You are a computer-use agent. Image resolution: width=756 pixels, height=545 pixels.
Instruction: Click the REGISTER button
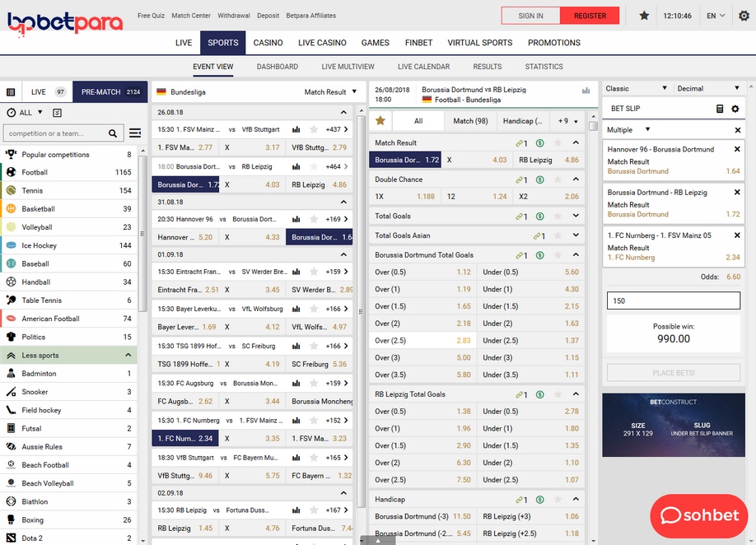click(590, 16)
